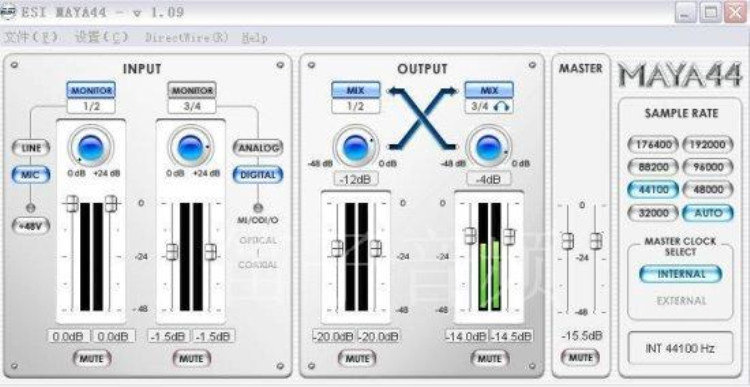Click the -12dB output level readout
The image size is (750, 387).
tap(355, 179)
